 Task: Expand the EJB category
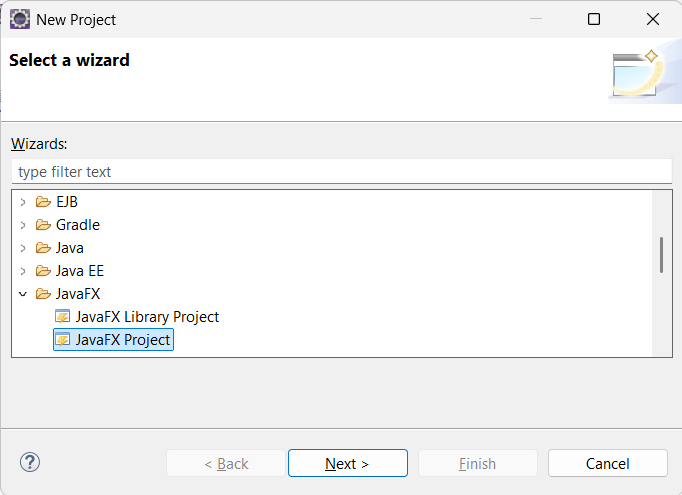(23, 202)
